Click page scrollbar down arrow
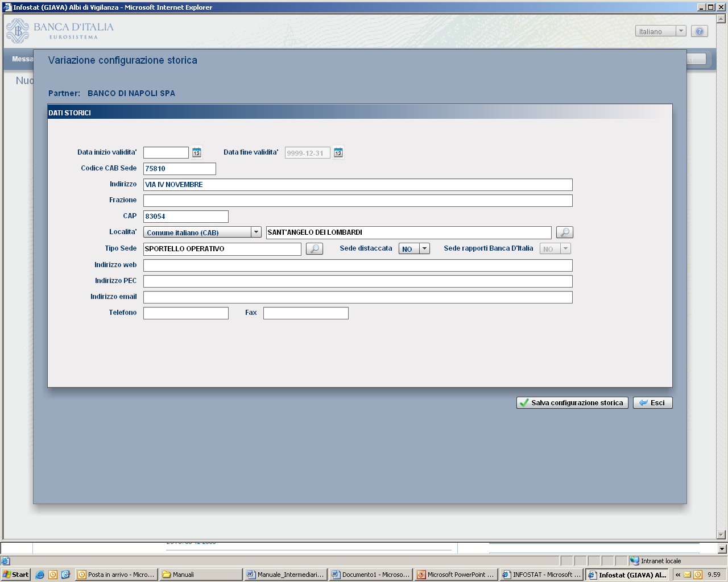Viewport: 728px width, 582px height. (x=721, y=535)
